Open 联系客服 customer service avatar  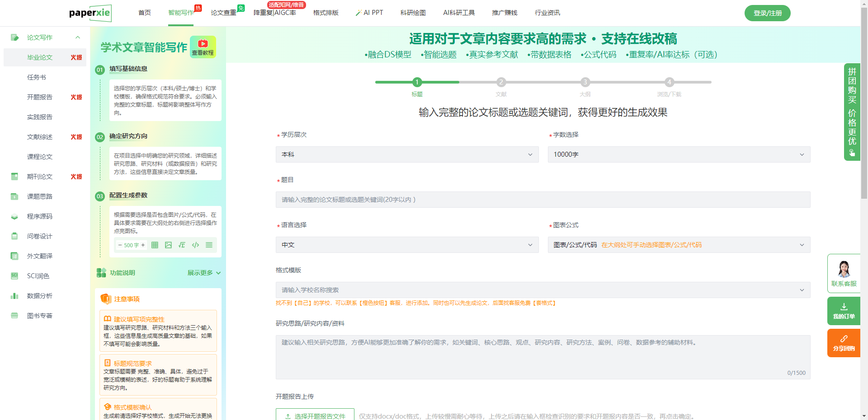pyautogui.click(x=844, y=270)
